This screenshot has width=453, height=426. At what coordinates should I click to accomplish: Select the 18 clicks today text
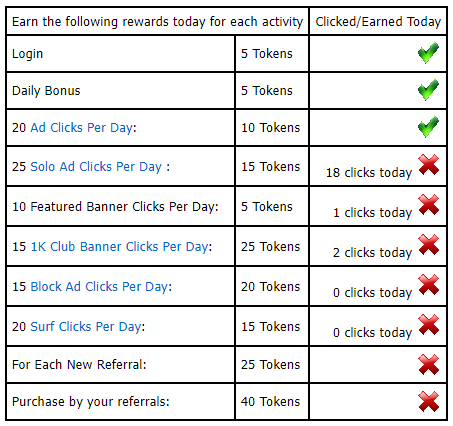(369, 173)
